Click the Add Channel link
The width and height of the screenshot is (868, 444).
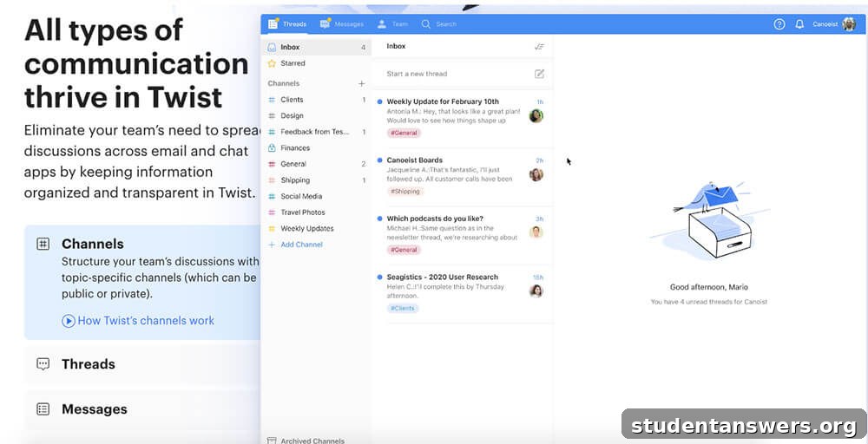tap(302, 245)
